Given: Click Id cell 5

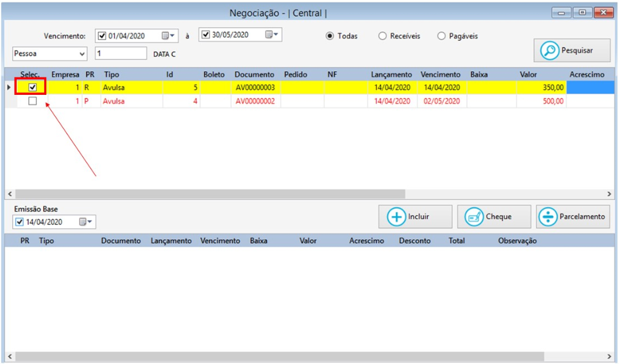Looking at the screenshot, I should point(181,88).
